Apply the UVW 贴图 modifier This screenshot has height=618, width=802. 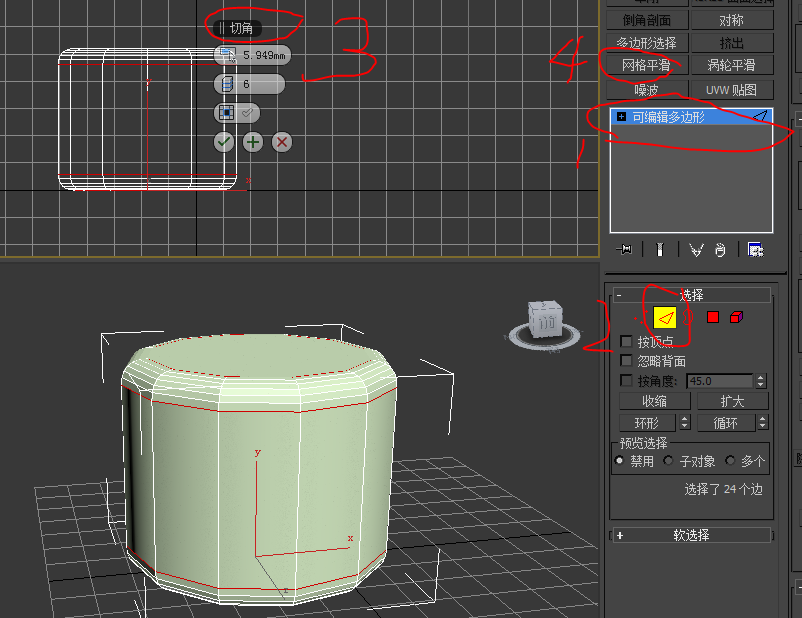pyautogui.click(x=732, y=90)
